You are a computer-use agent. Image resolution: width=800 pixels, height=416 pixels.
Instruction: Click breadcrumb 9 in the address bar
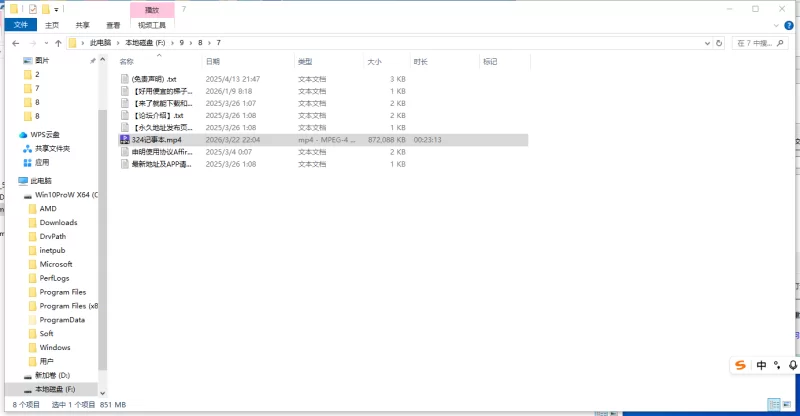pos(182,43)
